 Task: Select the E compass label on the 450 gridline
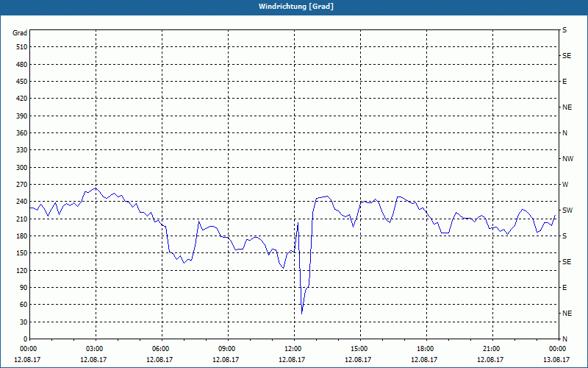[x=564, y=82]
